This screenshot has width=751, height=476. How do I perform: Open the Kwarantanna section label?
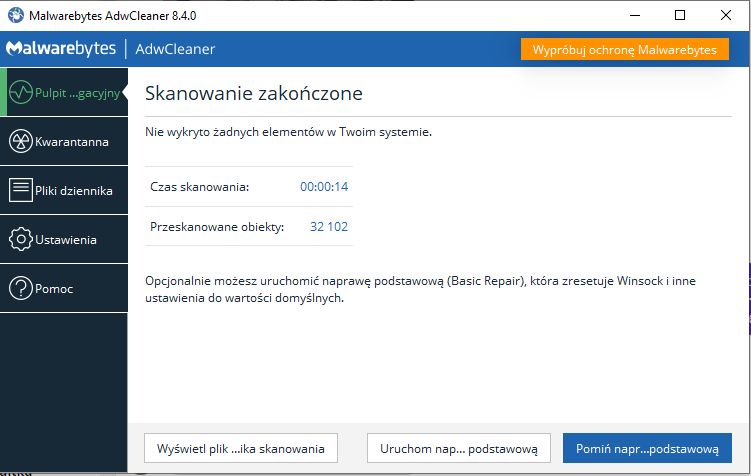point(71,142)
